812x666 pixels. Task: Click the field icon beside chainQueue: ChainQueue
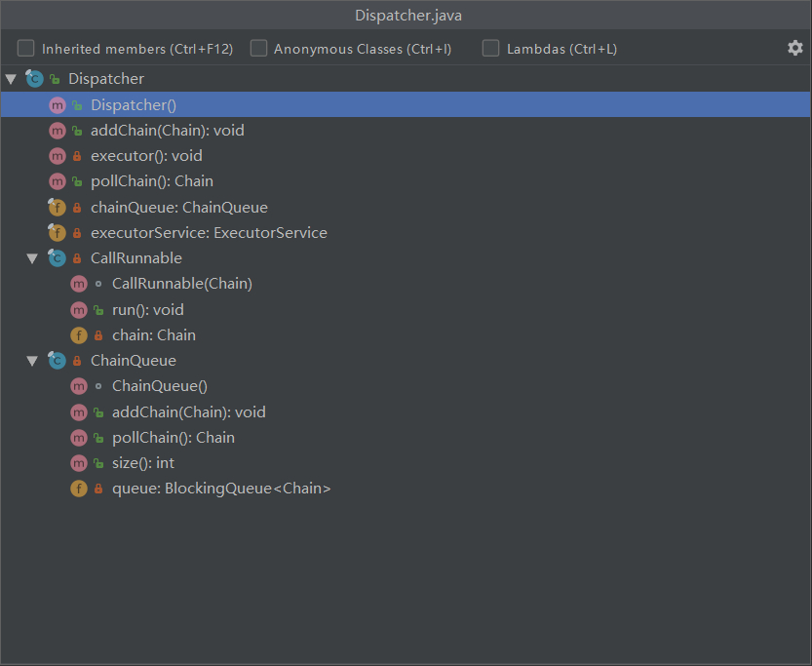coord(57,207)
